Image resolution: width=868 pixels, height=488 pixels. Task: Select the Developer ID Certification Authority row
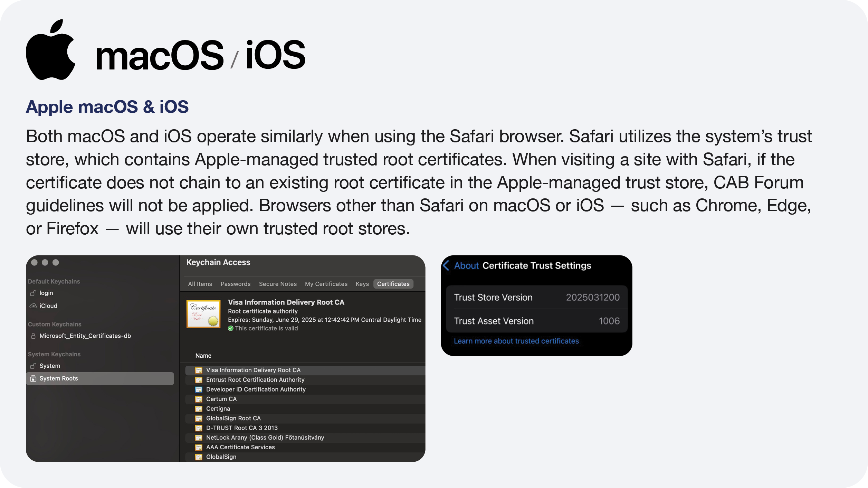pyautogui.click(x=305, y=390)
